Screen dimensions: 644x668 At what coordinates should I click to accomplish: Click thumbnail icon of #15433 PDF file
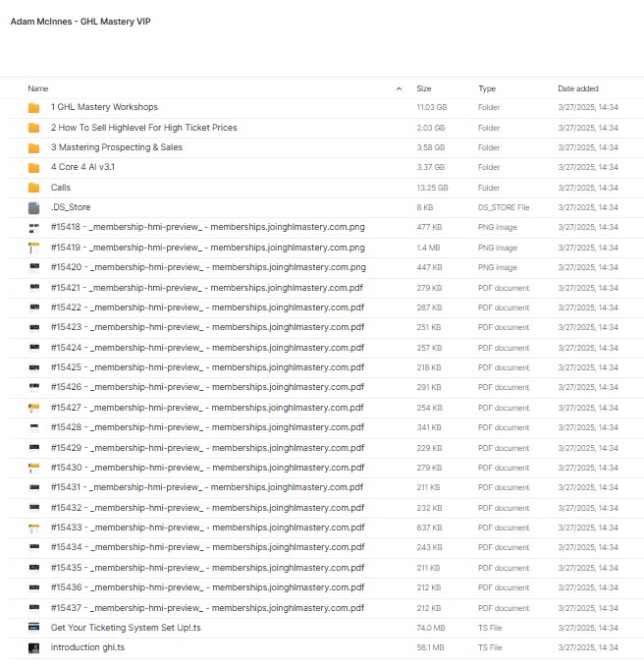(33, 529)
